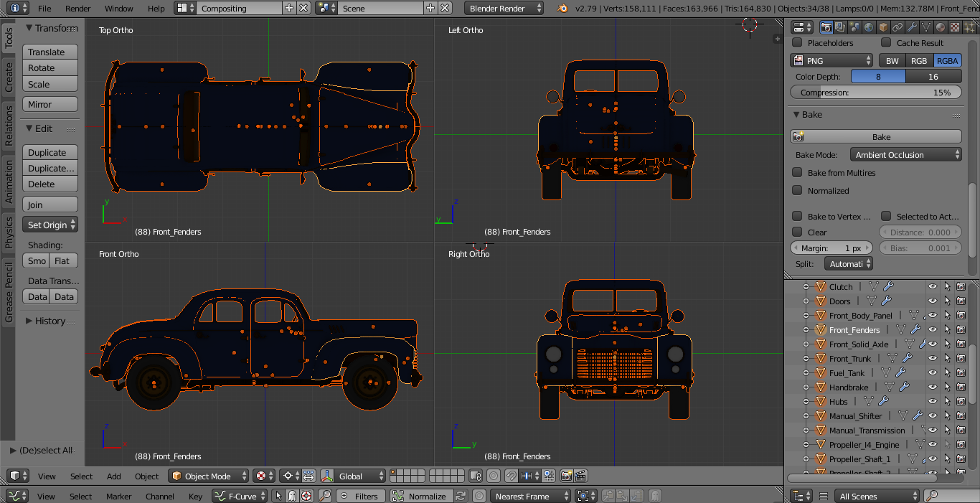Open the Help menu

pos(156,9)
